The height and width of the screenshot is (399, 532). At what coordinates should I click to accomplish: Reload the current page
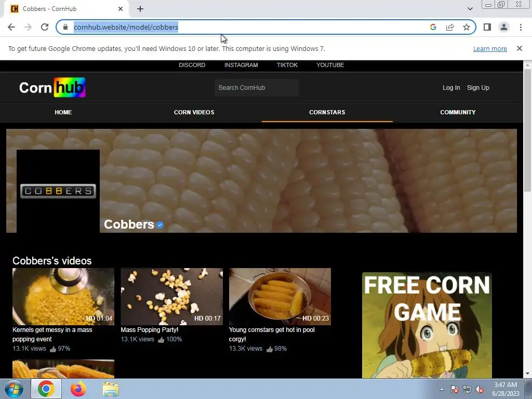45,27
